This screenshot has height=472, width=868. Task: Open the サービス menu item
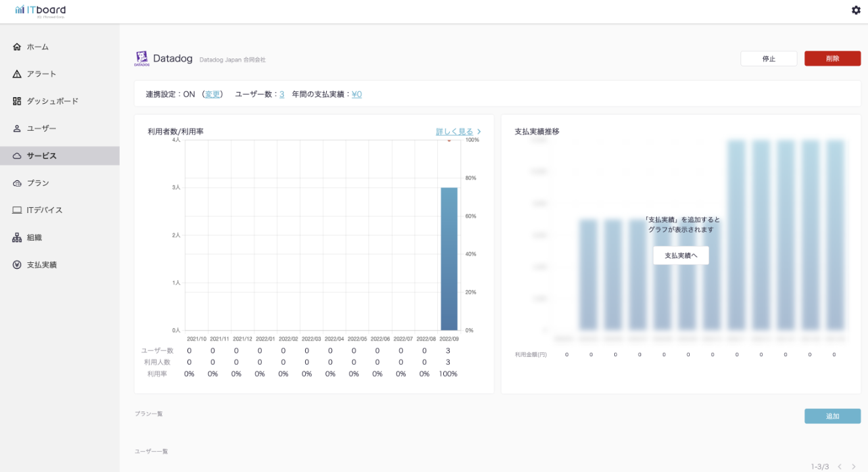(x=42, y=156)
